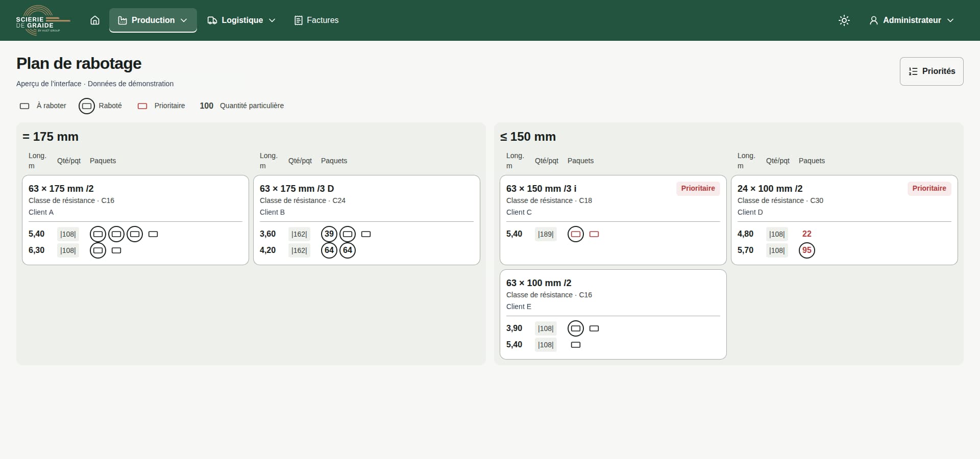The height and width of the screenshot is (459, 980).
Task: Go to the home page icon
Action: click(x=95, y=20)
